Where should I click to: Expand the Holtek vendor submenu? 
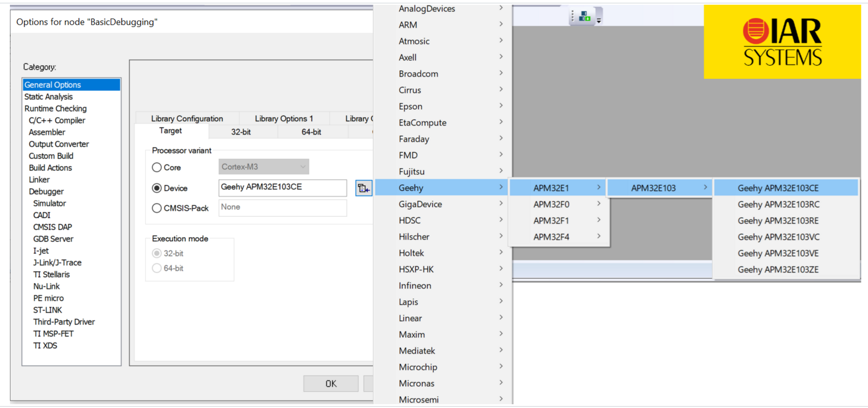click(x=443, y=253)
